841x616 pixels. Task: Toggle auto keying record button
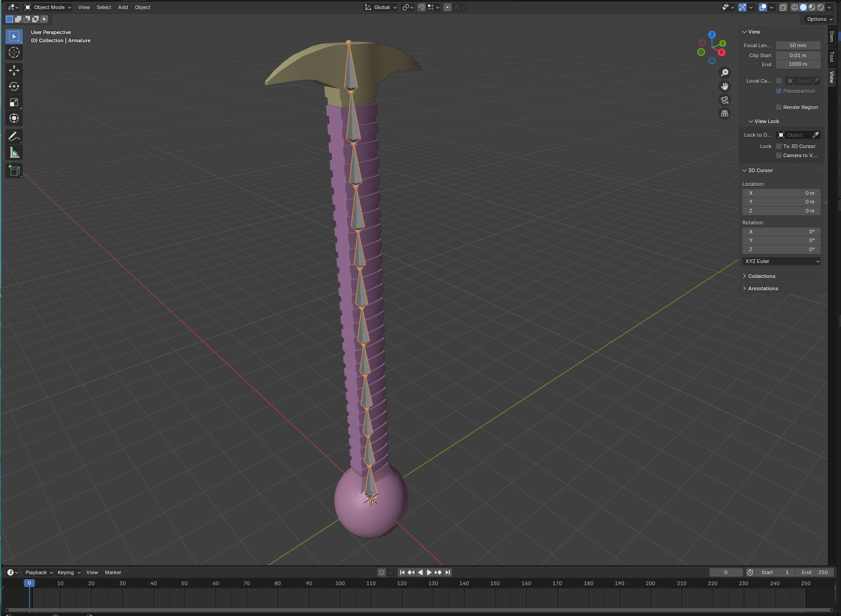(382, 572)
